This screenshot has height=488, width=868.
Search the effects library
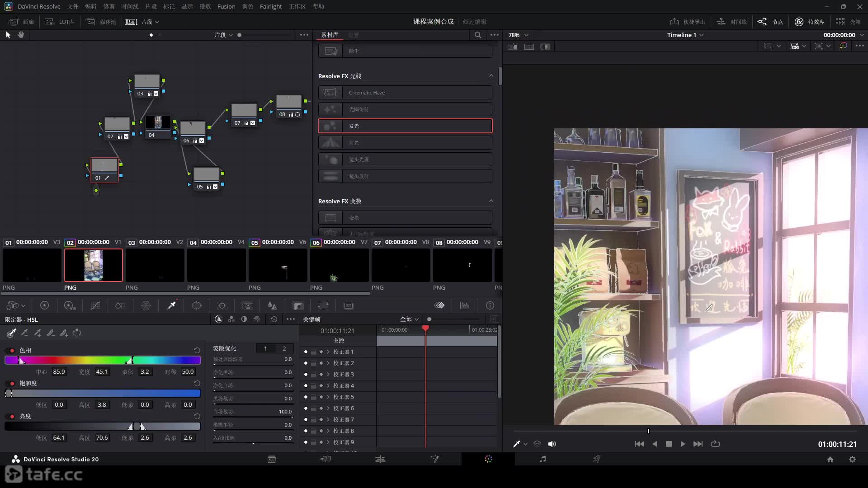point(477,35)
